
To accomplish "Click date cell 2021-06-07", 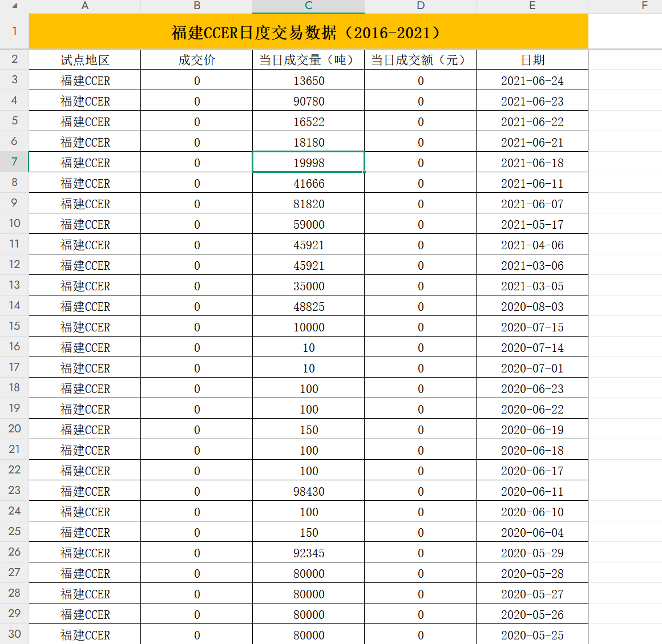I will [x=532, y=204].
